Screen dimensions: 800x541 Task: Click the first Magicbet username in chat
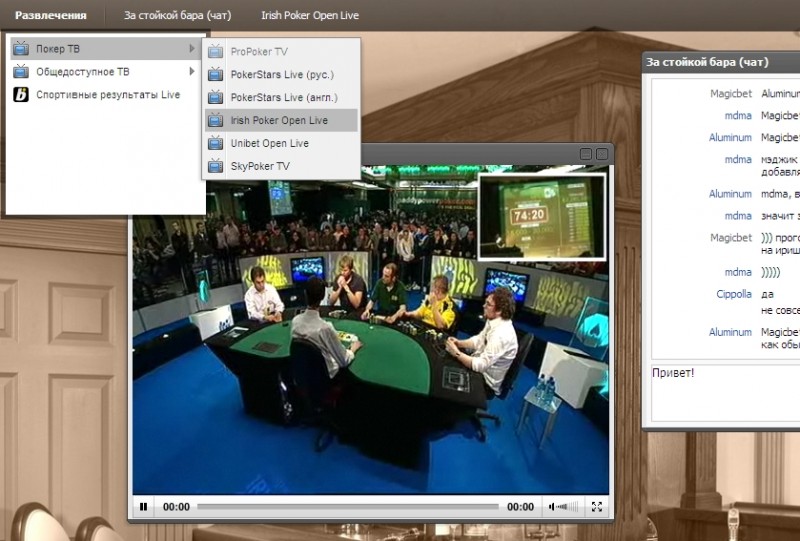click(731, 93)
